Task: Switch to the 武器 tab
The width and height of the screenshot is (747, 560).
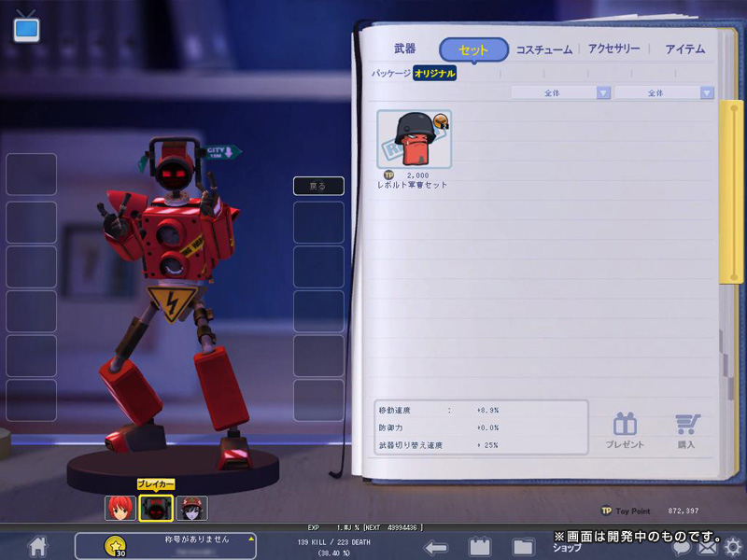Action: [405, 49]
